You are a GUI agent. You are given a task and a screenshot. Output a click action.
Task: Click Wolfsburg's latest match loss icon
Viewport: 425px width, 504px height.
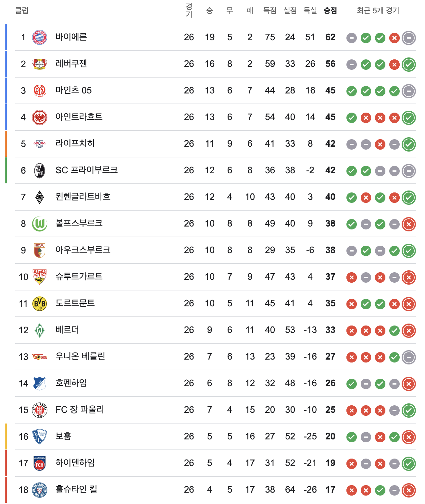(x=409, y=224)
